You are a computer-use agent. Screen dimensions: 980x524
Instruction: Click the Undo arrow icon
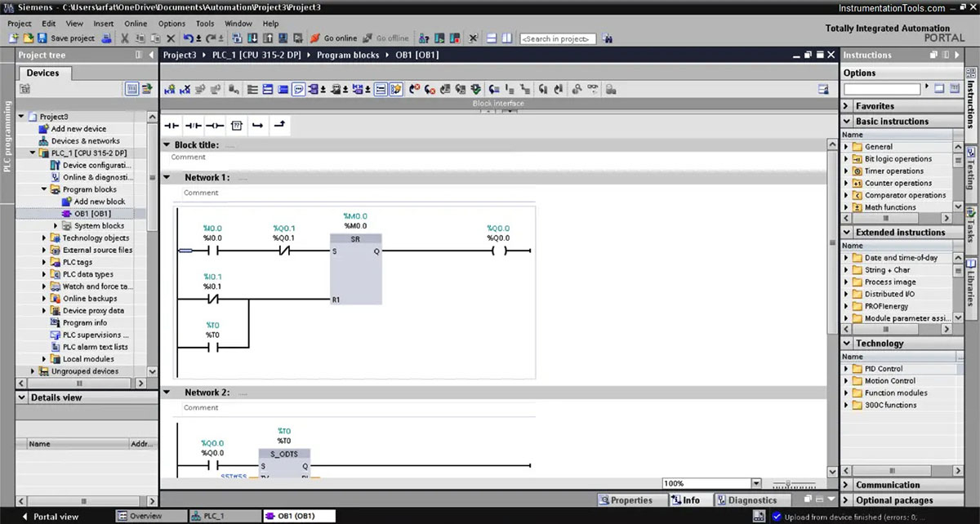[x=188, y=38]
